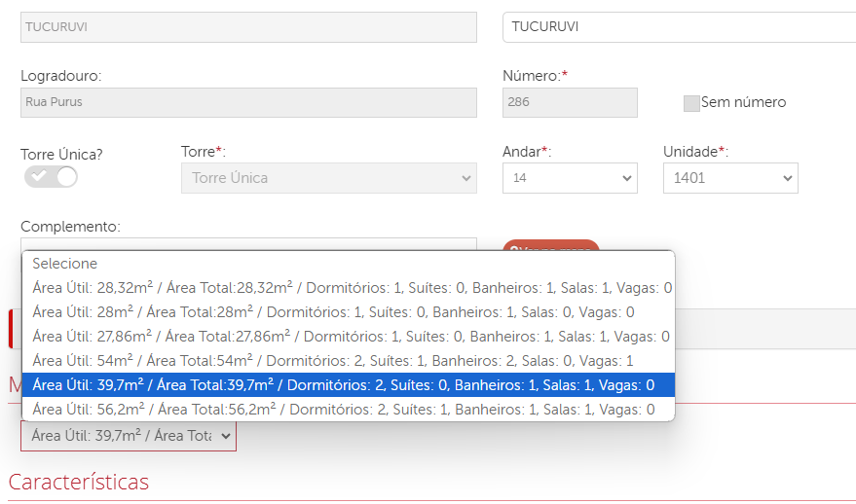Click the Número field showing 286
The height and width of the screenshot is (504, 856).
(570, 102)
